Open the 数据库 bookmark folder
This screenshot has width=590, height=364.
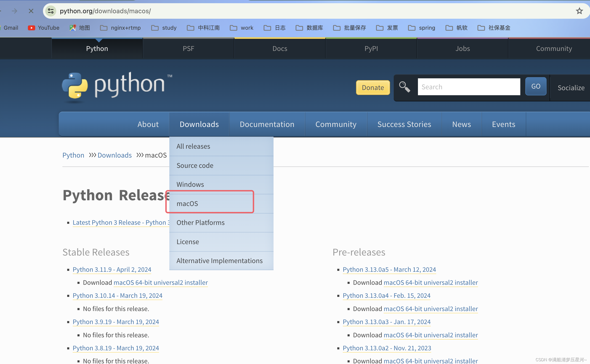309,28
